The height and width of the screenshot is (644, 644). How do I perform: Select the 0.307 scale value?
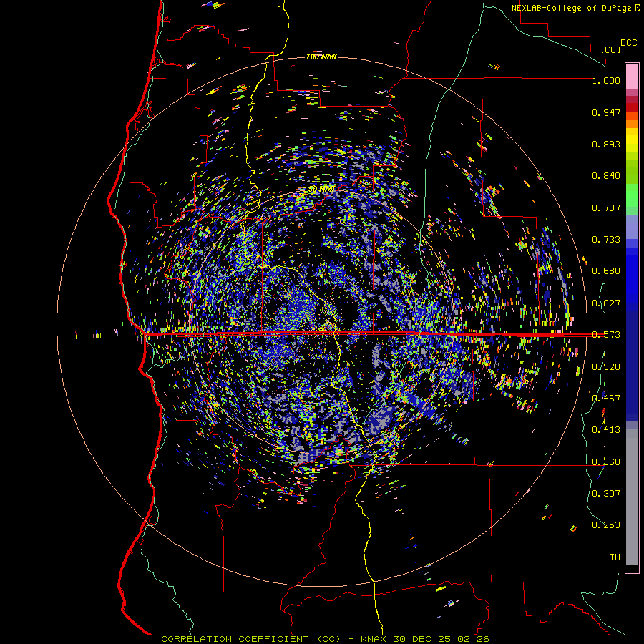click(x=606, y=494)
